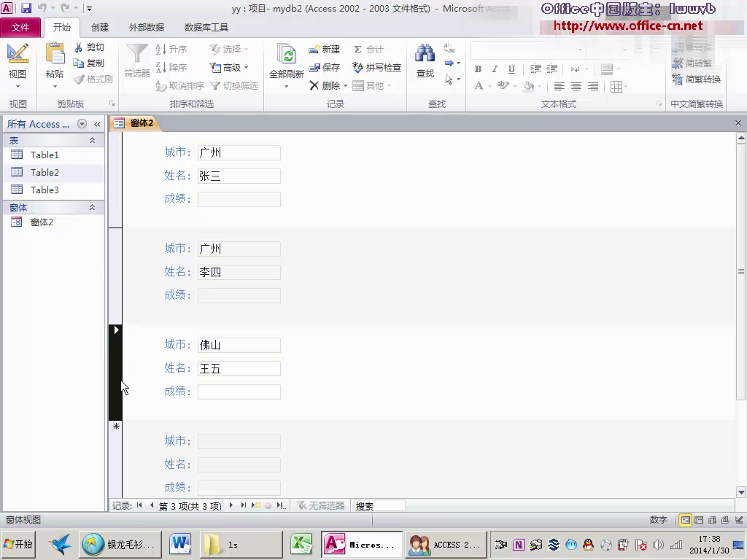Open Find (查找) binoculars tool
747x560 pixels.
(425, 61)
